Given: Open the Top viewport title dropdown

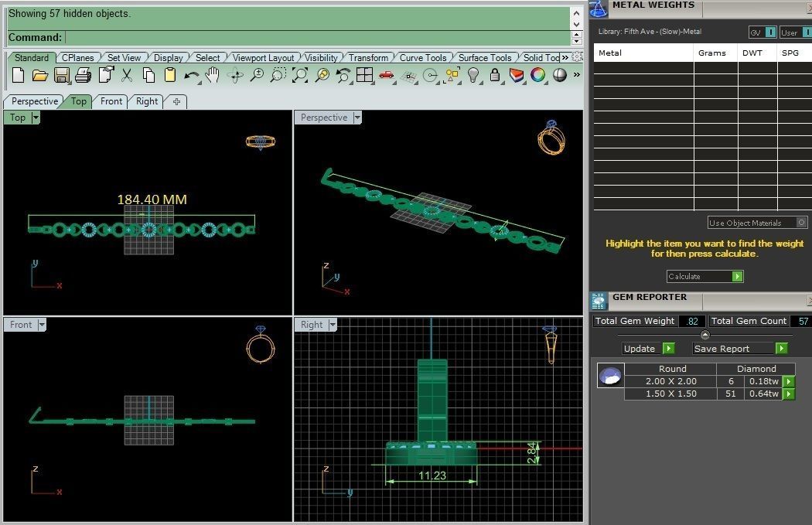Looking at the screenshot, I should (x=36, y=118).
